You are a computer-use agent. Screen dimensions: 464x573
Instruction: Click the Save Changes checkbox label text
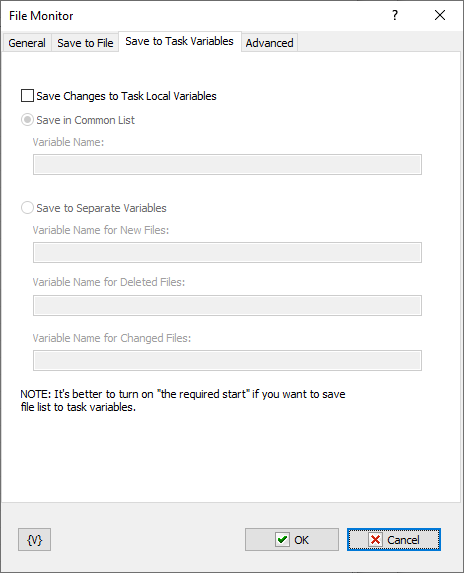coord(126,96)
